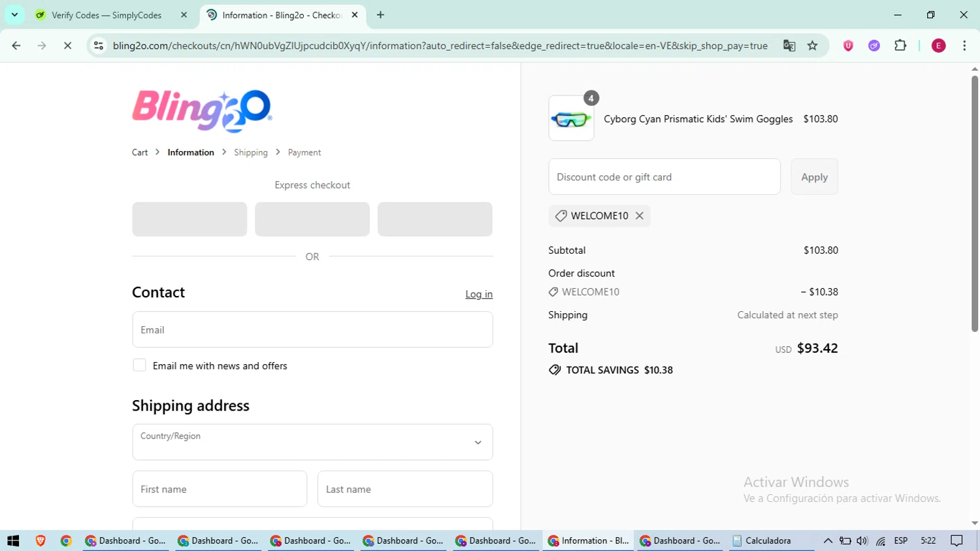Viewport: 980px width, 551px height.
Task: Click the Last name field
Action: tap(405, 489)
